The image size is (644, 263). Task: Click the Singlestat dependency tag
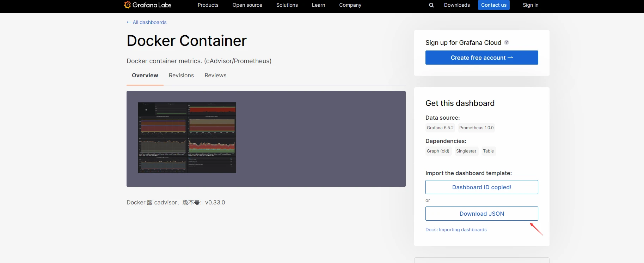466,151
